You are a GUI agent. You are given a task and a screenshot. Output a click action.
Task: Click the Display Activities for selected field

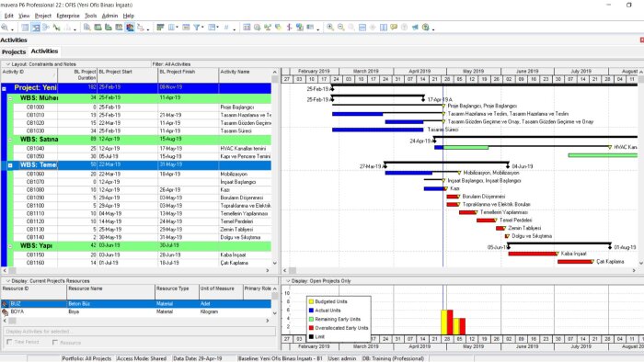click(x=140, y=332)
